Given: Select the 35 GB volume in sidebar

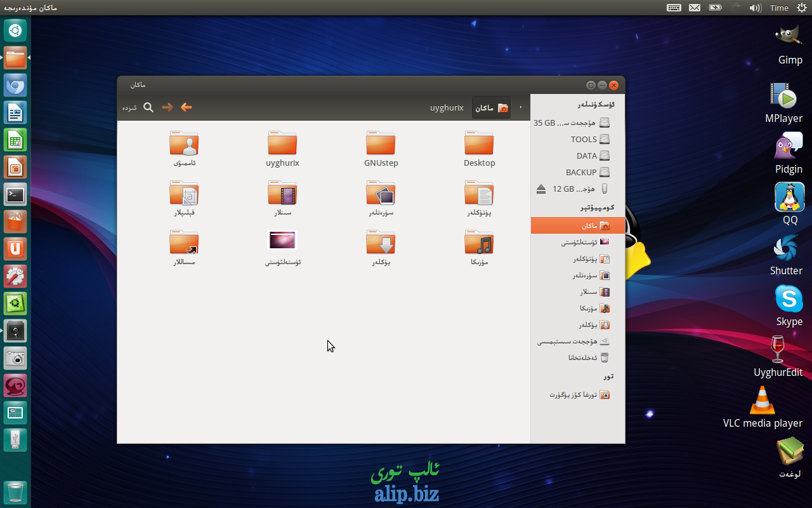Looking at the screenshot, I should click(578, 123).
